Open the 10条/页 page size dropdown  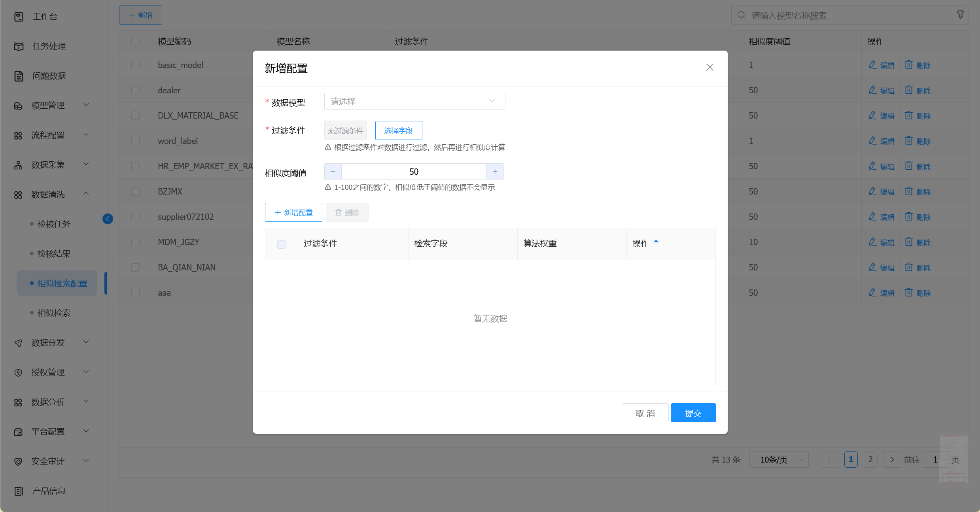[x=778, y=460]
